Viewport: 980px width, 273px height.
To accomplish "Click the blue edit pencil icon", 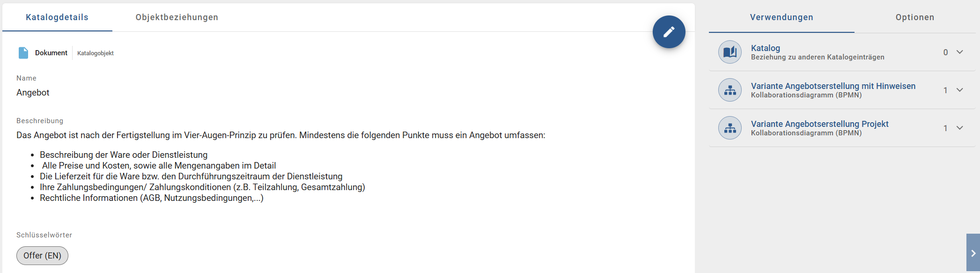I will pyautogui.click(x=669, y=31).
